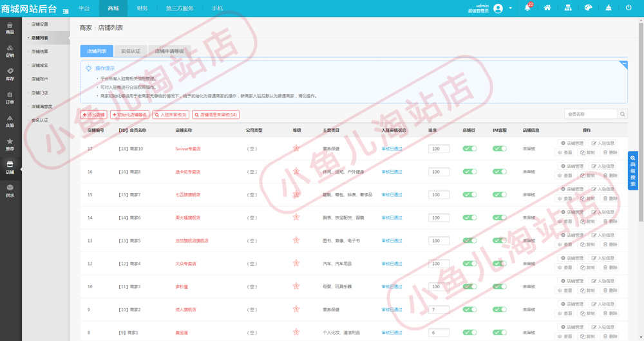Toggle 店铺街 switch for 商家4
644x341 pixels.
(x=469, y=263)
